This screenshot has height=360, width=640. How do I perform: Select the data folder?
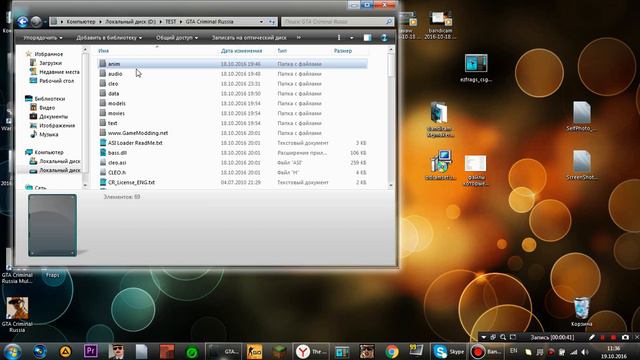(232, 93)
